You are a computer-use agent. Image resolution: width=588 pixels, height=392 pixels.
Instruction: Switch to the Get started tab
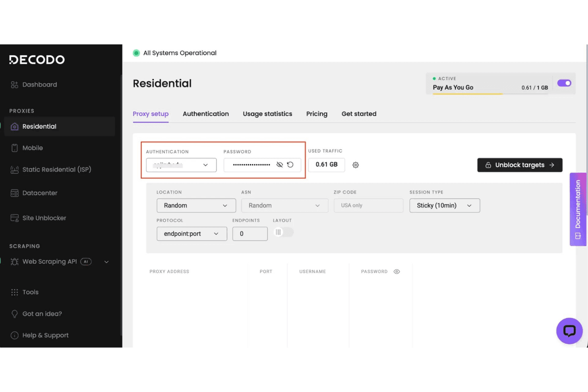pos(359,114)
